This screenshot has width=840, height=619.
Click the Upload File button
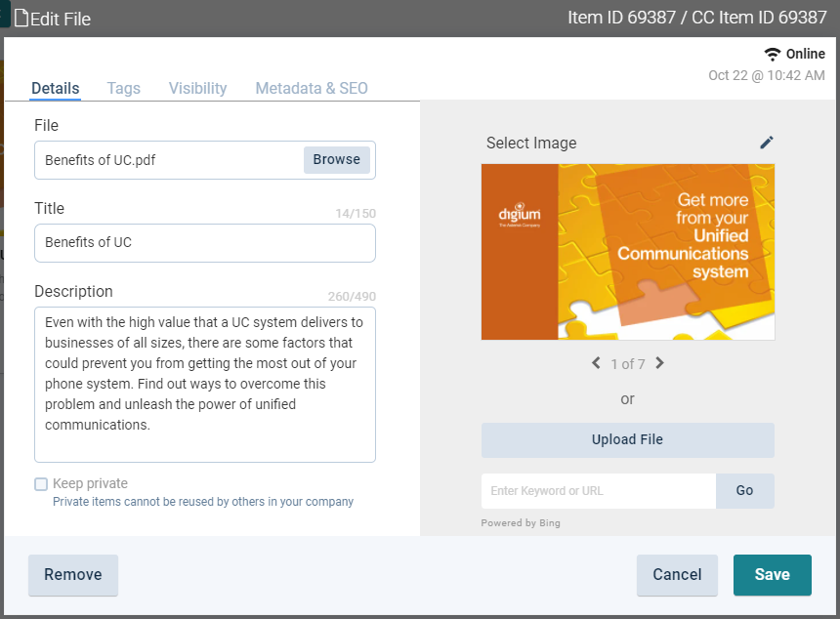point(627,439)
